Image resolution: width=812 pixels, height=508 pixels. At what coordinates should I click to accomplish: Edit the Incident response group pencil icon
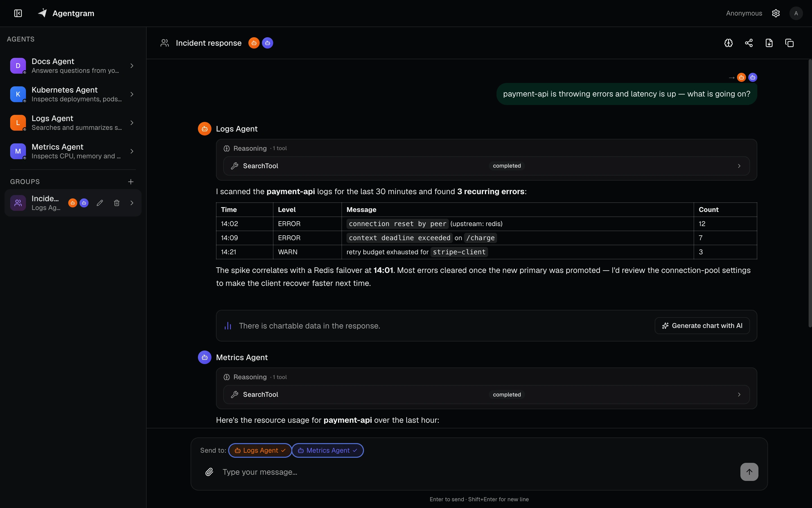[x=100, y=203]
